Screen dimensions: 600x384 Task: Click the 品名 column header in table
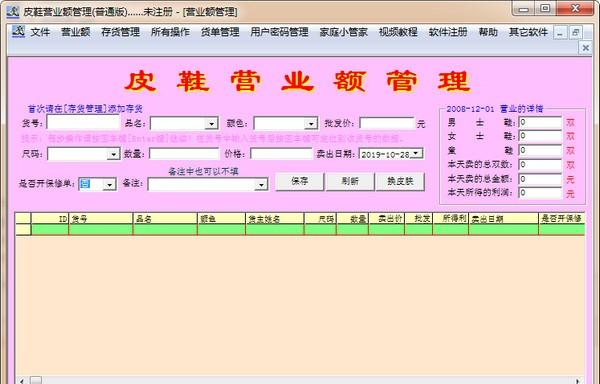point(165,218)
